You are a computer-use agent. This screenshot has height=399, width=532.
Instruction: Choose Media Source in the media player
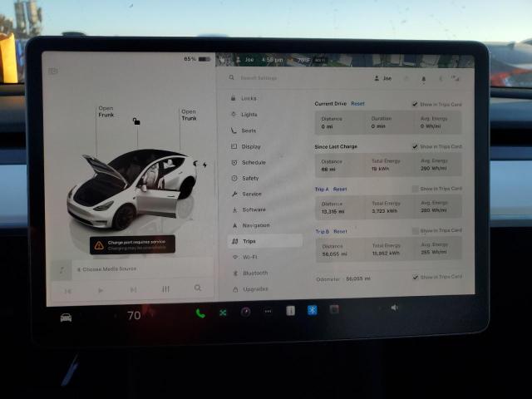106,269
